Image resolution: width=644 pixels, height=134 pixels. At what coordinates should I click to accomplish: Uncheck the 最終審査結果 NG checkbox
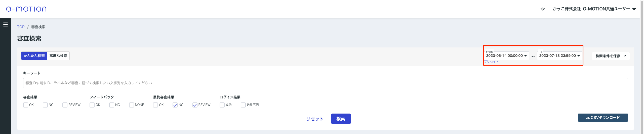175,105
